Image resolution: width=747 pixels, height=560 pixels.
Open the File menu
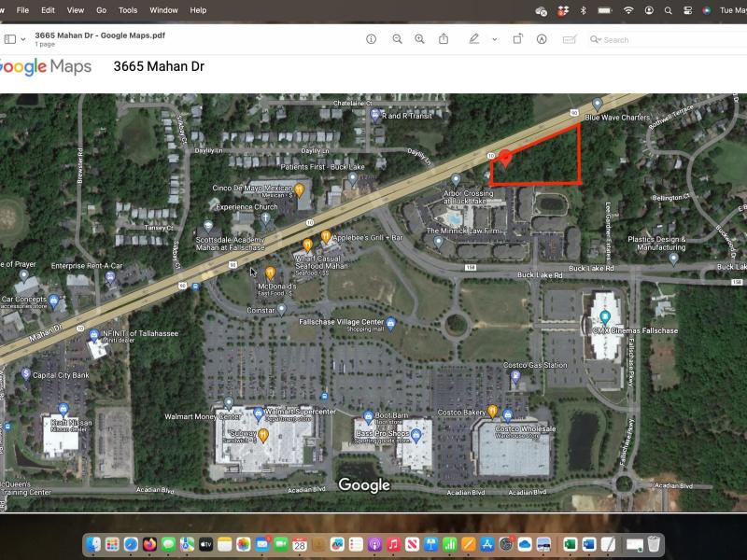click(x=22, y=10)
